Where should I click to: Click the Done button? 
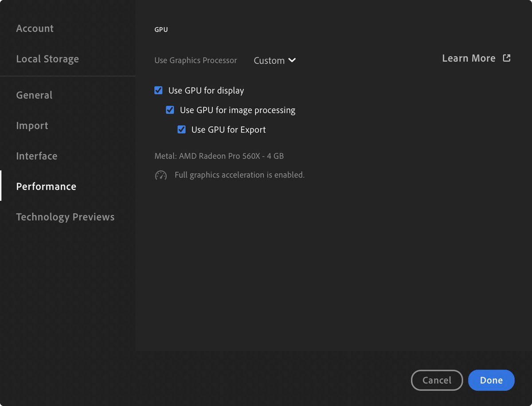[491, 380]
